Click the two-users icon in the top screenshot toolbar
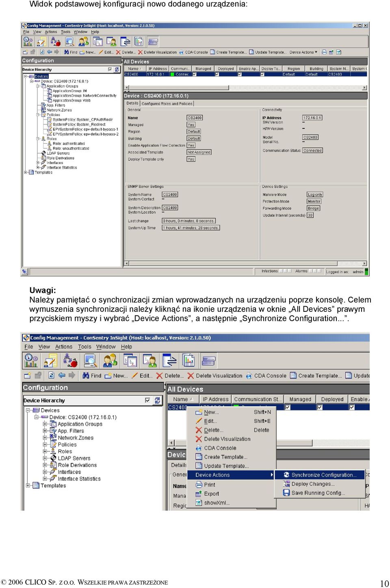 tap(84, 41)
